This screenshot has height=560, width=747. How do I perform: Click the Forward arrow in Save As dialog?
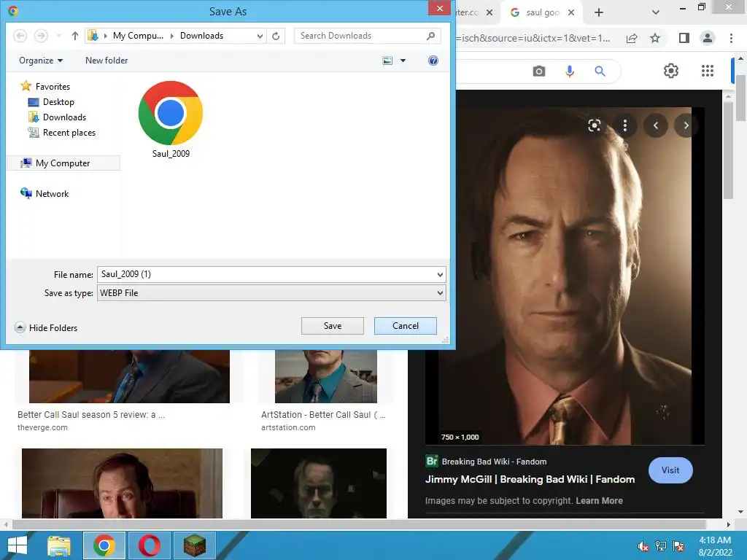(x=41, y=36)
